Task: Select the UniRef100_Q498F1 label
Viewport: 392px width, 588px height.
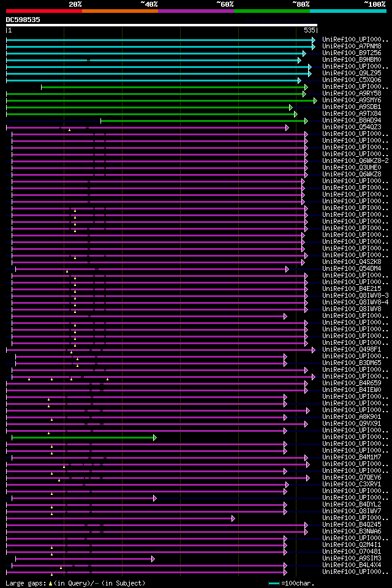Action: coord(352,350)
